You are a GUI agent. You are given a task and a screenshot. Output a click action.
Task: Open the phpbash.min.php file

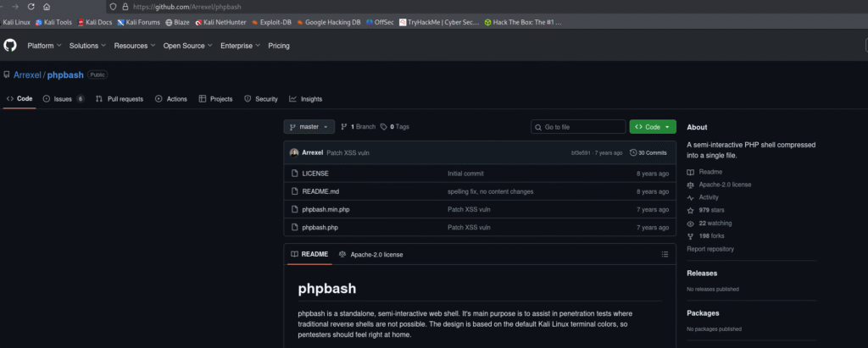326,209
